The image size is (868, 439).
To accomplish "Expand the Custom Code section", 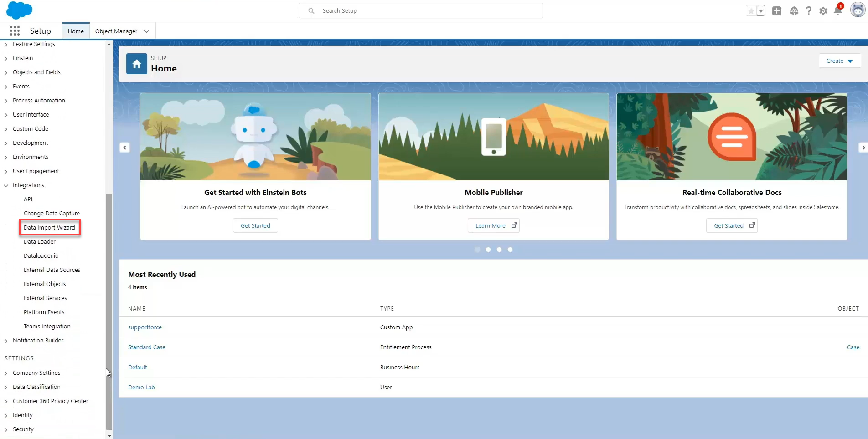I will (6, 129).
